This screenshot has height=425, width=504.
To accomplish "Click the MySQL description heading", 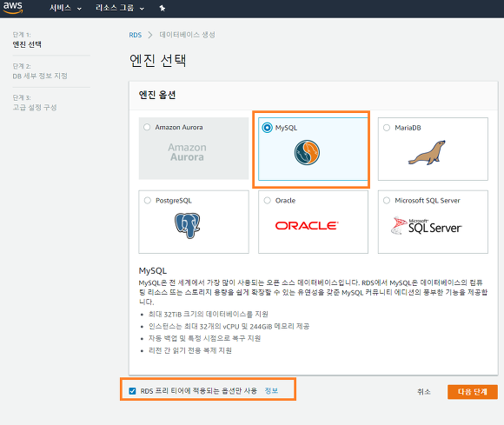I will (153, 270).
